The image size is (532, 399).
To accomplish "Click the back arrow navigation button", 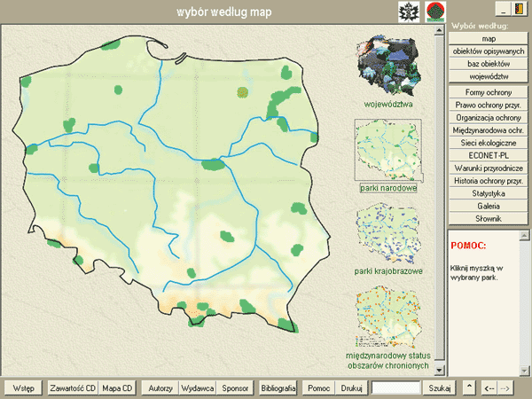I will click(x=489, y=388).
